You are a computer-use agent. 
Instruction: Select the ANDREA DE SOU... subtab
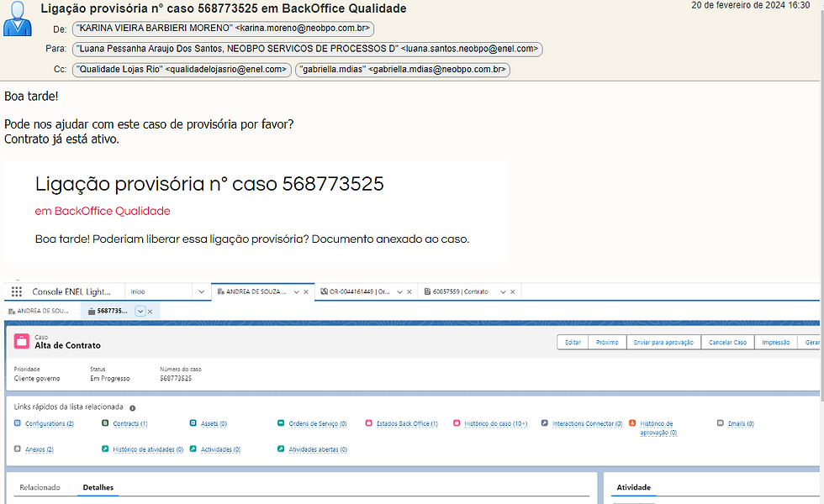tap(39, 311)
